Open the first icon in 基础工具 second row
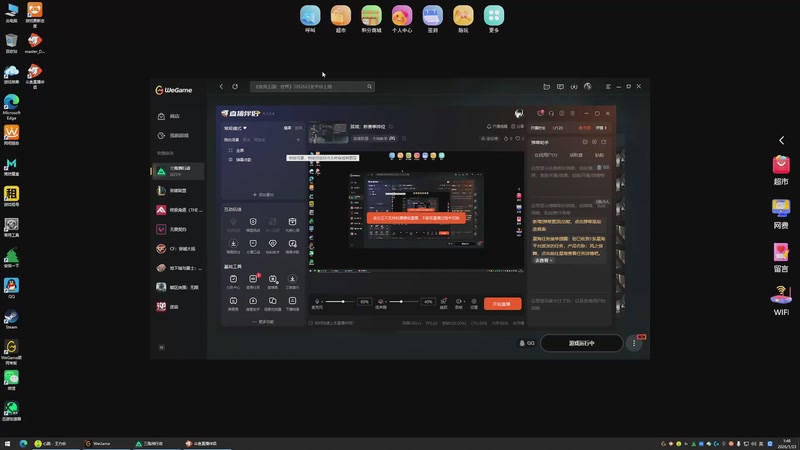 233,303
